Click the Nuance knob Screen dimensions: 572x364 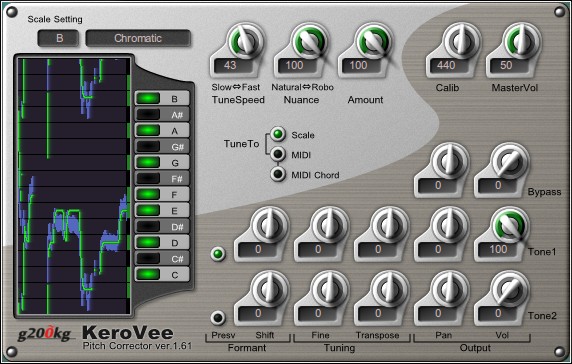click(x=309, y=41)
